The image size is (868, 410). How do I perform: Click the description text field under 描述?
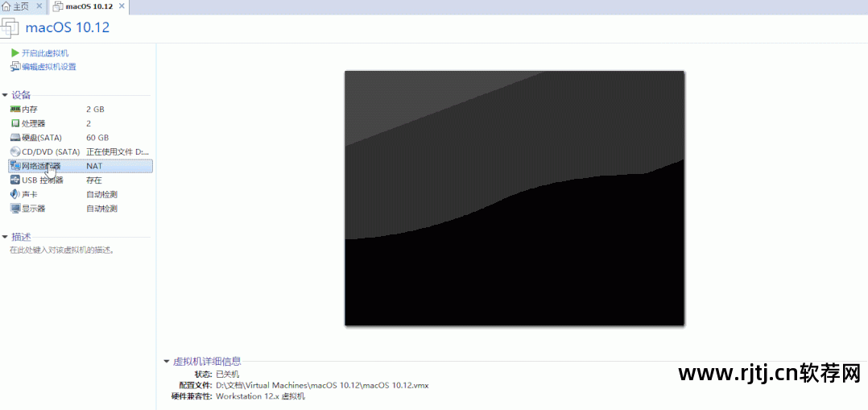pyautogui.click(x=62, y=250)
